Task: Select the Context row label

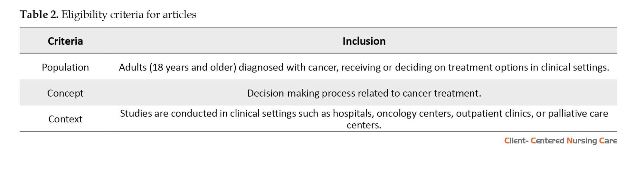Action: 65,119
